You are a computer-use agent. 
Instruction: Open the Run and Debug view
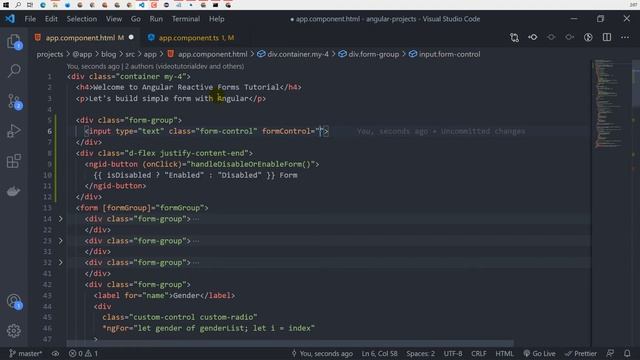pyautogui.click(x=13, y=131)
